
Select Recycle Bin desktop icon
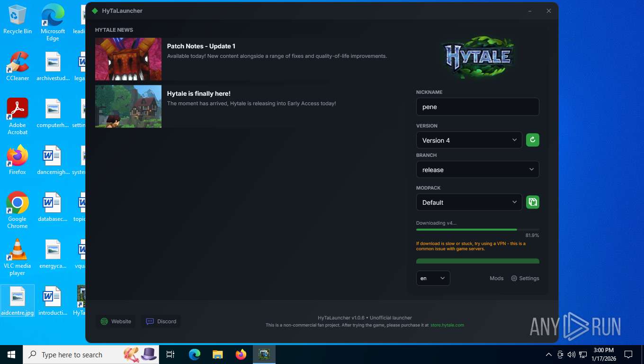(x=18, y=19)
